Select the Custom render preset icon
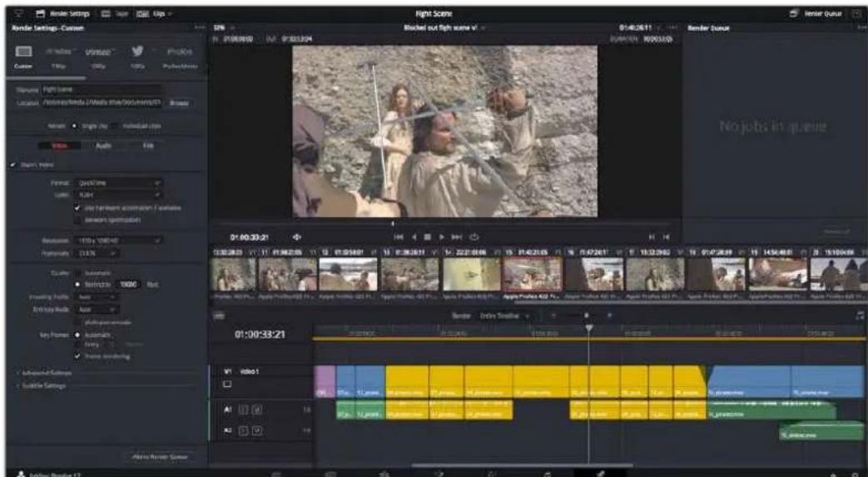This screenshot has width=868, height=477. click(x=23, y=52)
